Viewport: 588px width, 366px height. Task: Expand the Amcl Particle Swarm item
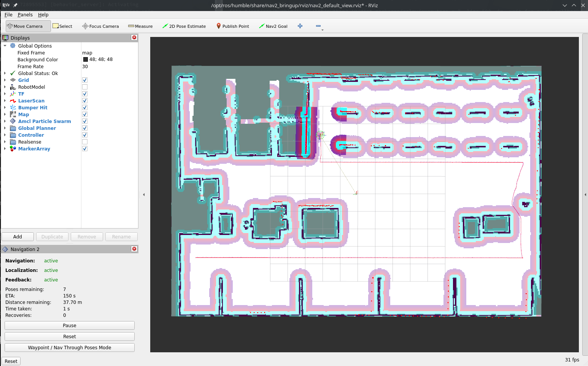5,121
